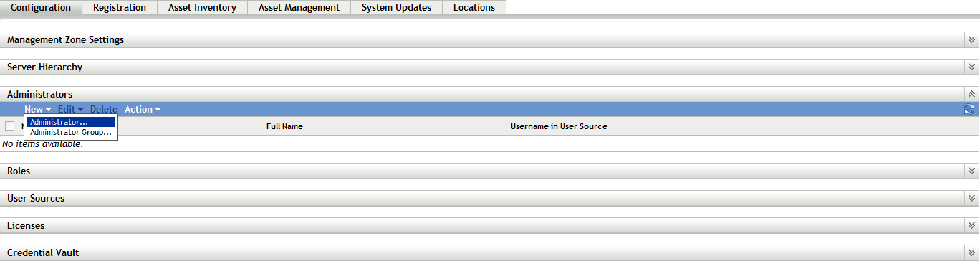Refresh the Administrators list icon
This screenshot has height=274, width=980.
[x=969, y=109]
